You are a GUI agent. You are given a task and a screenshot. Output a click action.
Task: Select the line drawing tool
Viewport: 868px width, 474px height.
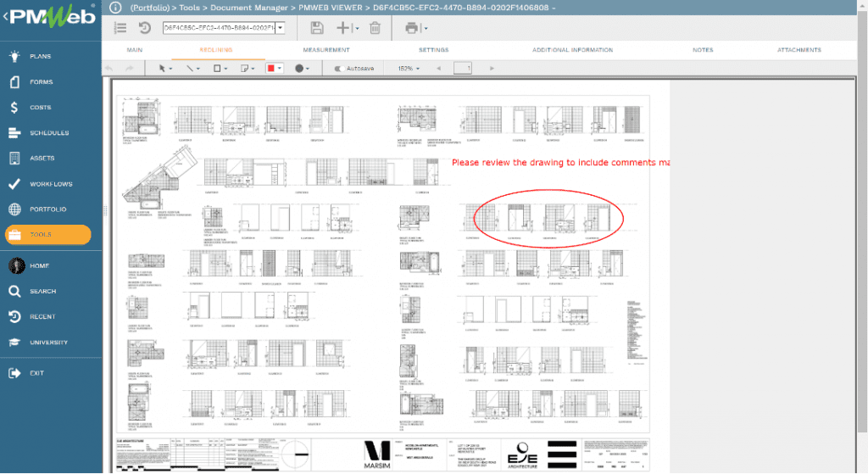pos(190,68)
